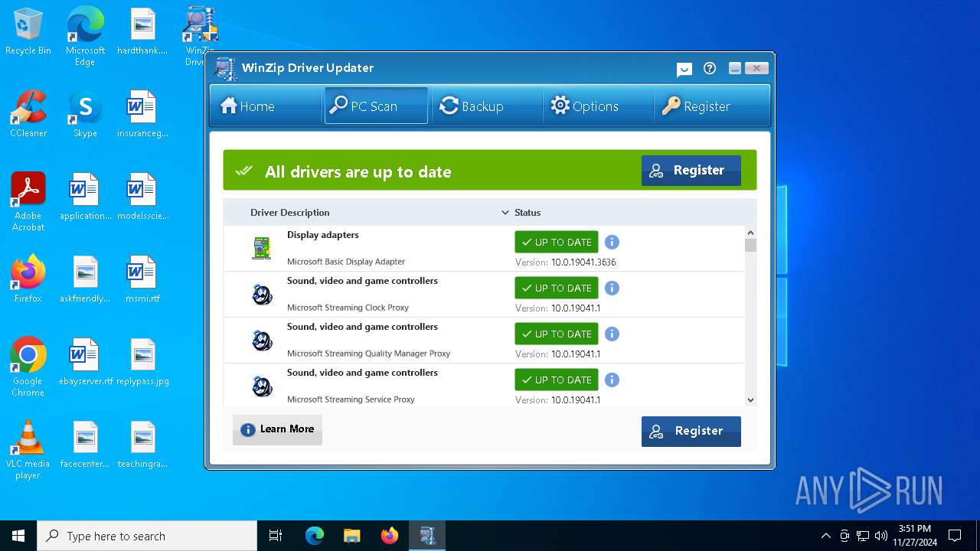Click the Streaming Clock Proxy device icon
The width and height of the screenshot is (980, 551).
coord(262,294)
